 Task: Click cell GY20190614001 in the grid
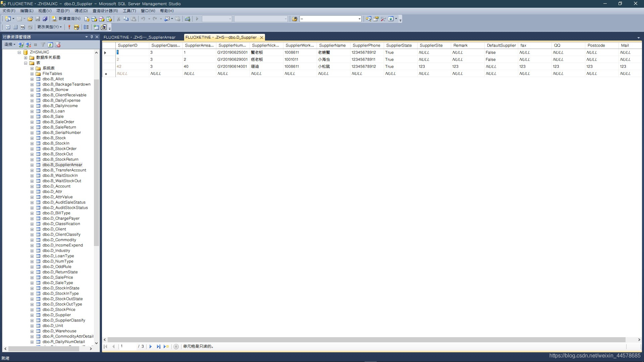(233, 66)
